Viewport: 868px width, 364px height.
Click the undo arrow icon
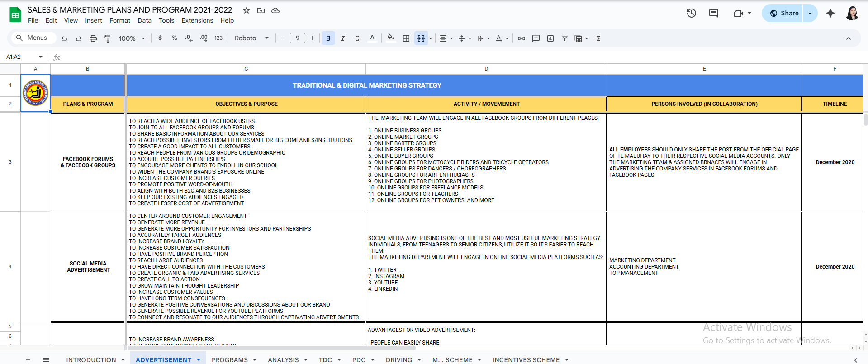click(x=64, y=38)
